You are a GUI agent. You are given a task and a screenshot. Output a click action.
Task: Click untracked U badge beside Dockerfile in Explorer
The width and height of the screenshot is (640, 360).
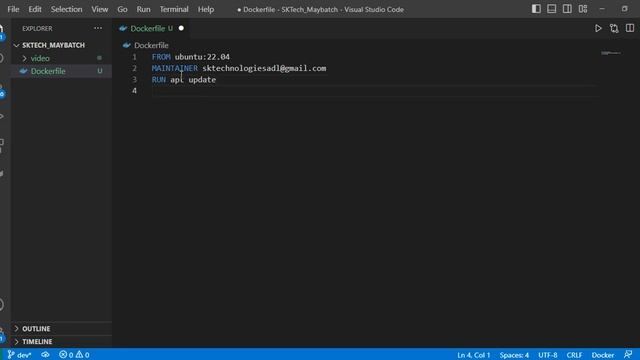coord(100,71)
